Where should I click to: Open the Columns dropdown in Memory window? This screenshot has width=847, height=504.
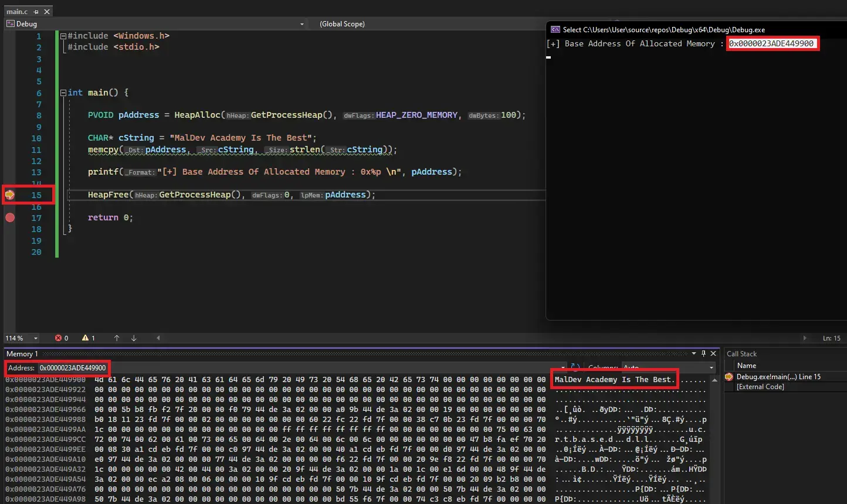(711, 368)
